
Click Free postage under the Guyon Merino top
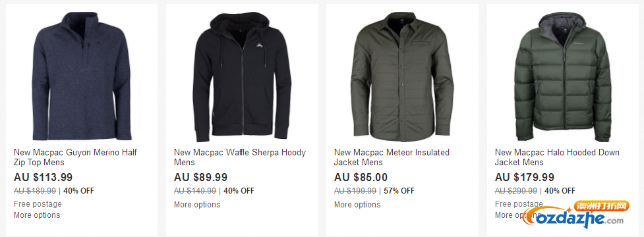38,204
